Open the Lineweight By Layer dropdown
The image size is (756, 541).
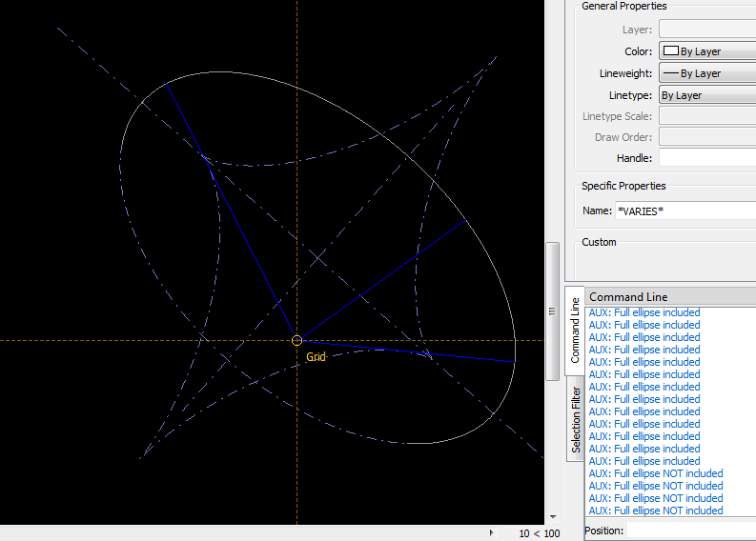click(706, 73)
